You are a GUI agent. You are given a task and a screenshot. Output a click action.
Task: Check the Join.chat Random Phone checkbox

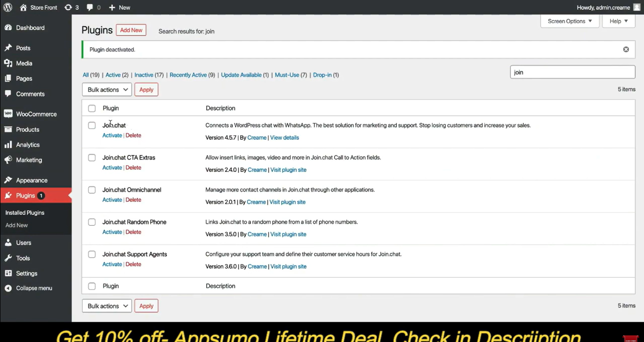tap(92, 222)
